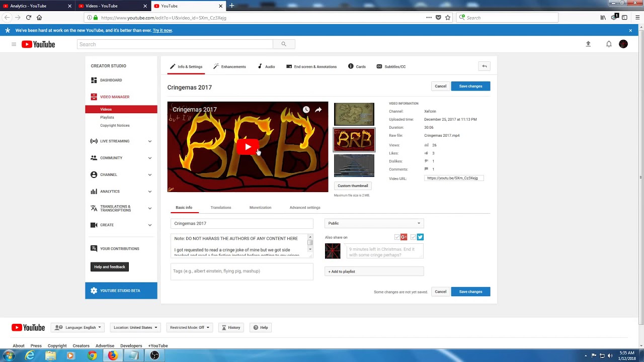
Task: Click the Custom thumbnail button
Action: [353, 186]
